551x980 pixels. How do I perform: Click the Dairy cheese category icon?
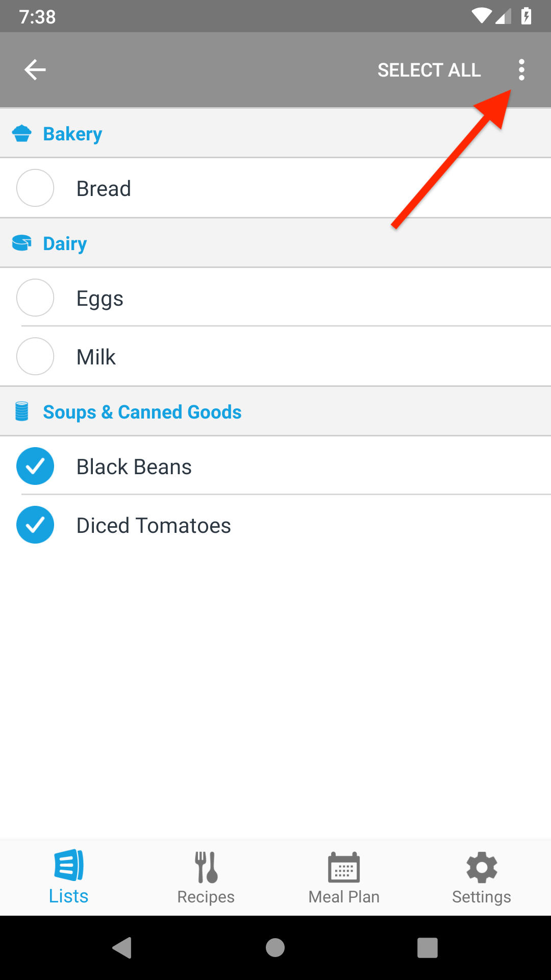point(22,243)
